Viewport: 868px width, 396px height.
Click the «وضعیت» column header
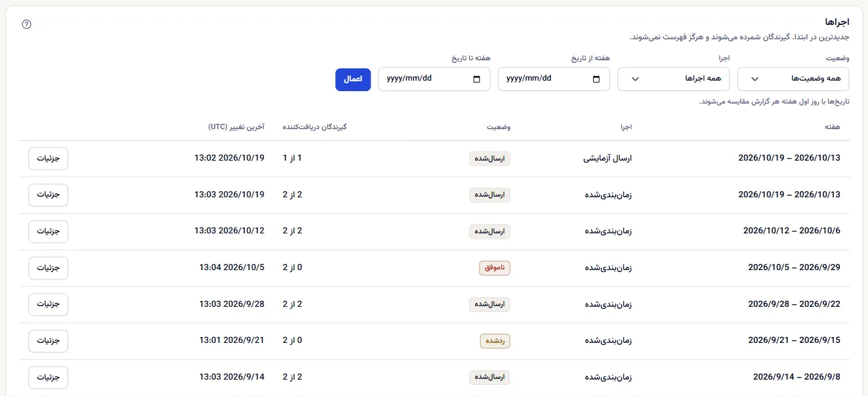coord(499,127)
